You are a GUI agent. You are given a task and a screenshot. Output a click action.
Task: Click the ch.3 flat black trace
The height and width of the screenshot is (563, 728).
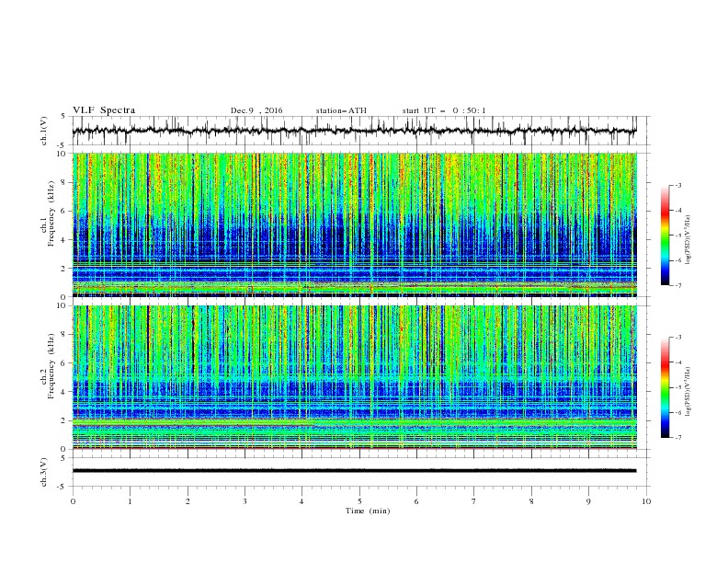[354, 471]
